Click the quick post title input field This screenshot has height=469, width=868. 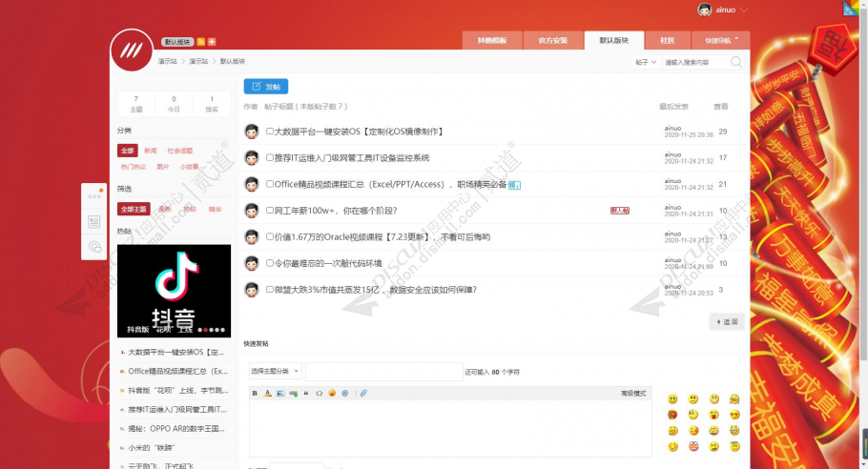tap(384, 372)
